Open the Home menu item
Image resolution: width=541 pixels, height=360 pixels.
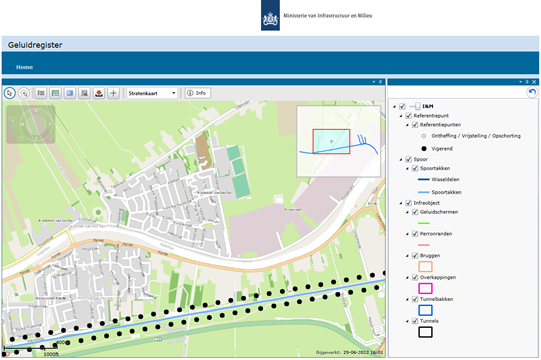coord(24,67)
